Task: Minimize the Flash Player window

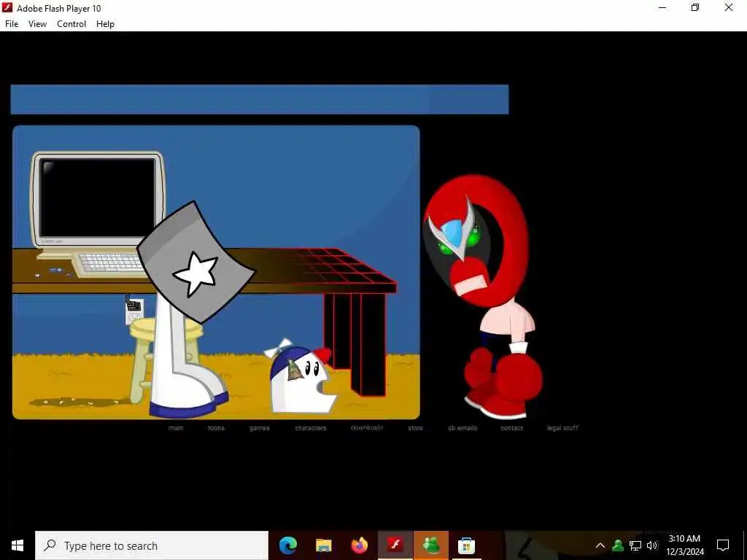Action: click(662, 7)
